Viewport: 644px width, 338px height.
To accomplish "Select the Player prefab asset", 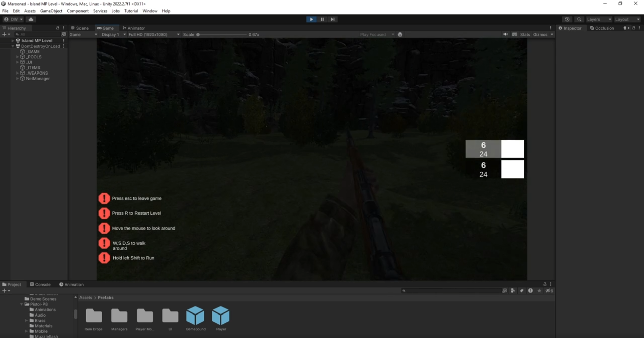I will (x=221, y=317).
